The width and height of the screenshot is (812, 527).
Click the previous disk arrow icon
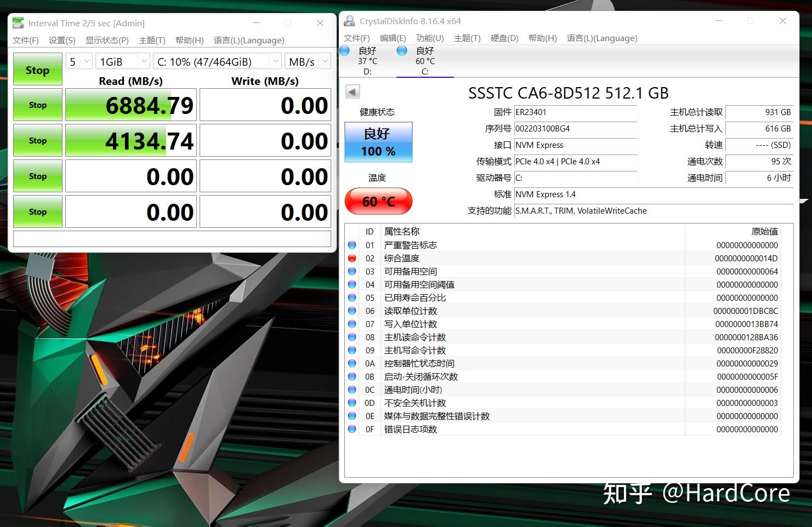tap(353, 92)
